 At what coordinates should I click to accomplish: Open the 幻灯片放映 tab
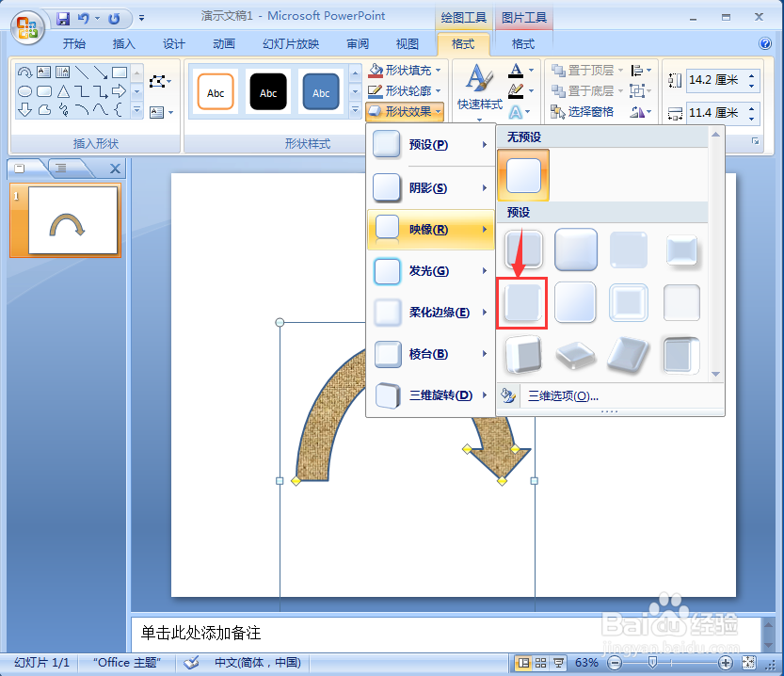[291, 44]
